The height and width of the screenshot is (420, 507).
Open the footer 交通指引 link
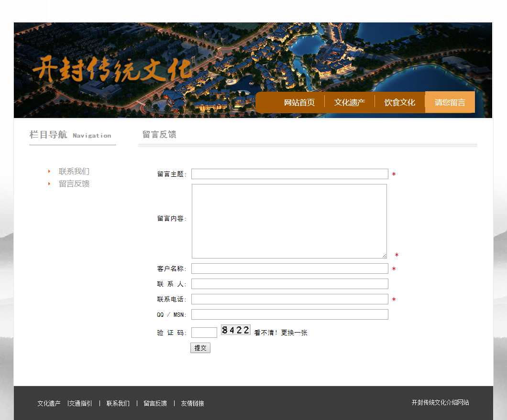point(80,403)
